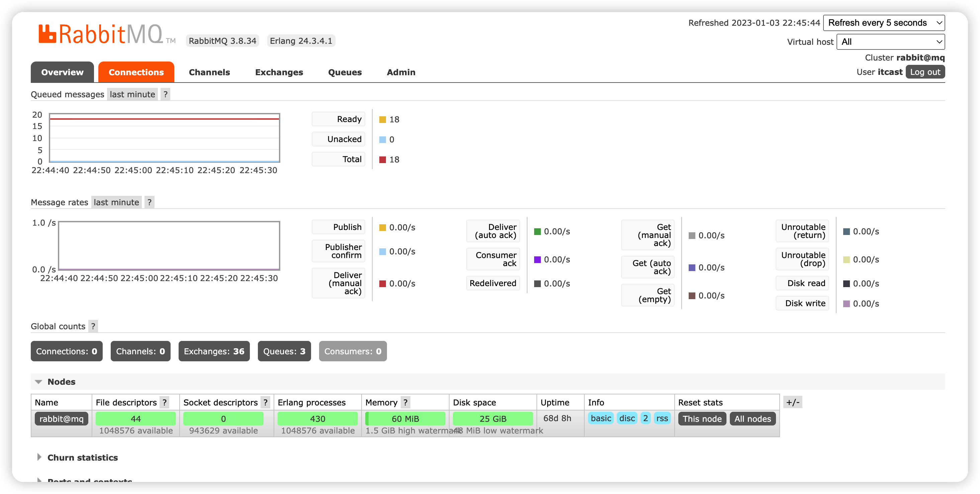Toggle the Ready legend label
The width and height of the screenshot is (980, 494).
(338, 119)
